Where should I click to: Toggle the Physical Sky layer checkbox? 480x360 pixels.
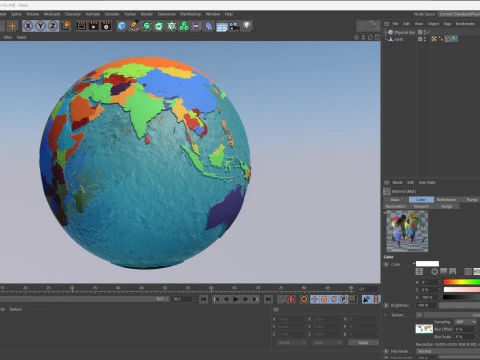(420, 32)
